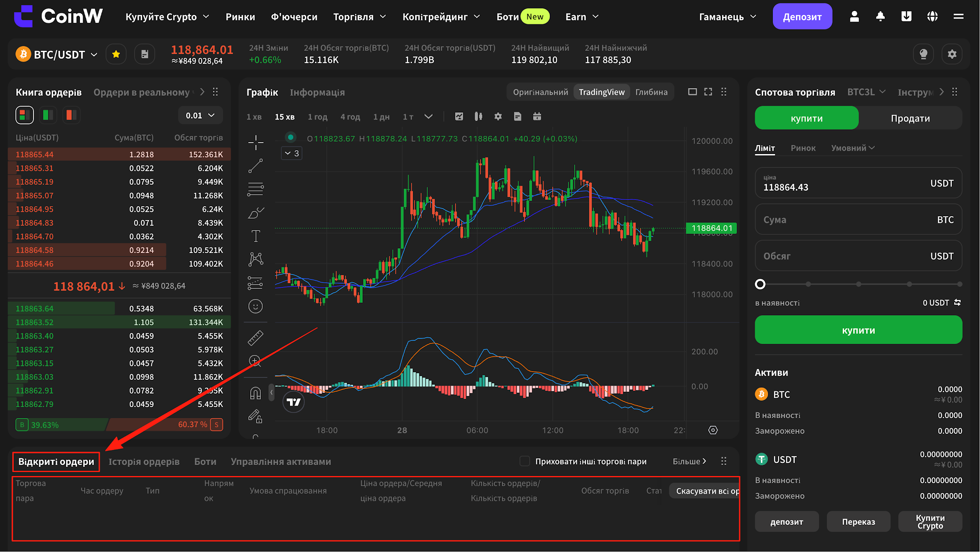Switch to the Історія ордерів tab
980x552 pixels.
[144, 462]
